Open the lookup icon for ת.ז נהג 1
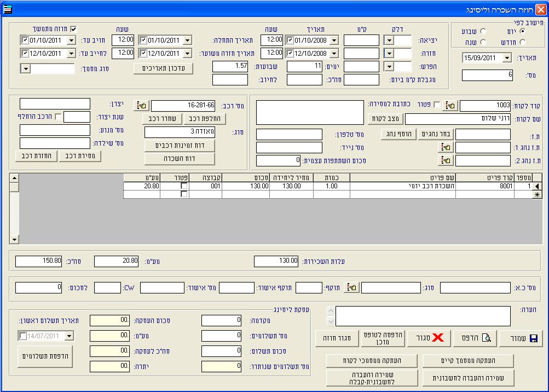 [x=446, y=147]
